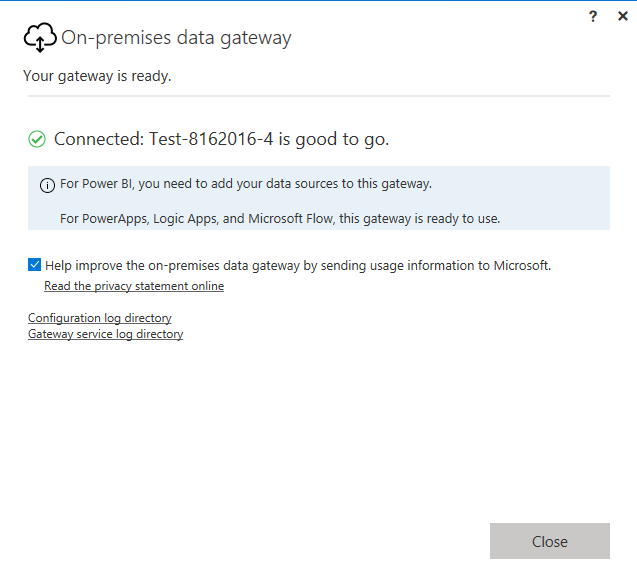Close the window with the X icon
This screenshot has width=637, height=586.
pos(622,16)
